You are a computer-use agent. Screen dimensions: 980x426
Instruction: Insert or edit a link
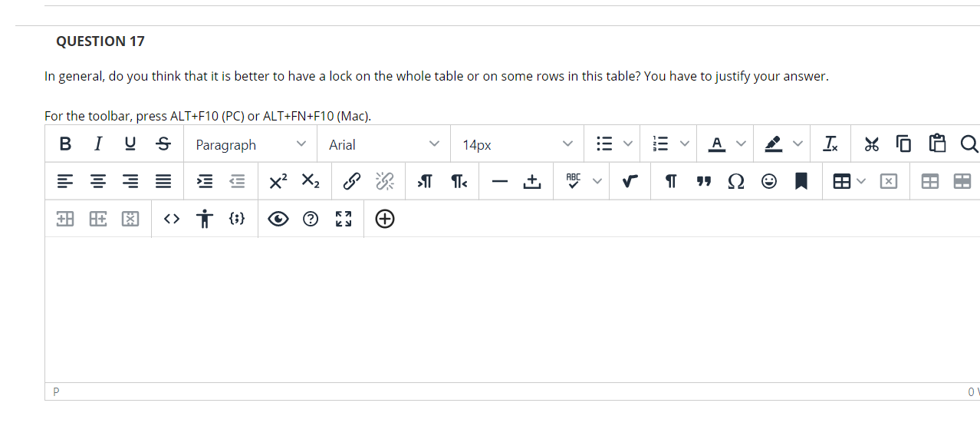click(x=351, y=182)
